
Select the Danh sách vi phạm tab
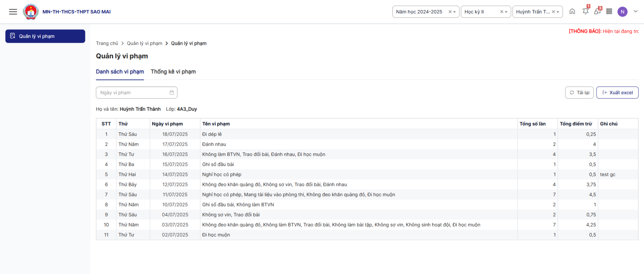coord(120,72)
